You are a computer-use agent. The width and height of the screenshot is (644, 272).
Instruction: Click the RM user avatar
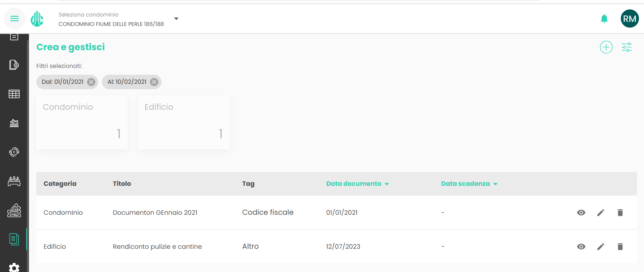(629, 19)
